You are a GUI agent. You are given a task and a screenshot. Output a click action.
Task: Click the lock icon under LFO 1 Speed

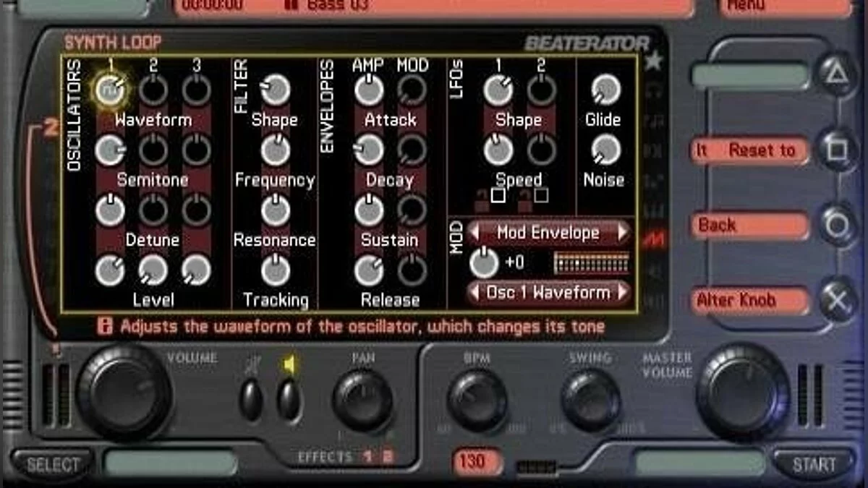(481, 202)
